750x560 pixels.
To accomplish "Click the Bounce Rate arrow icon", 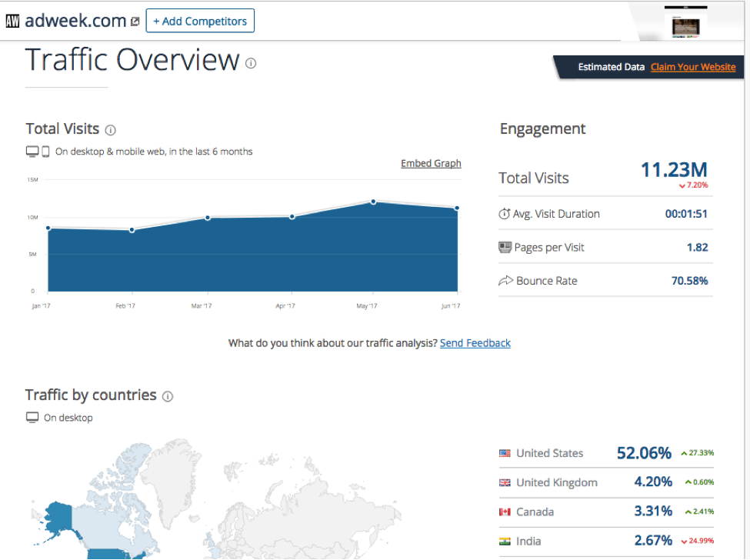I will point(507,281).
